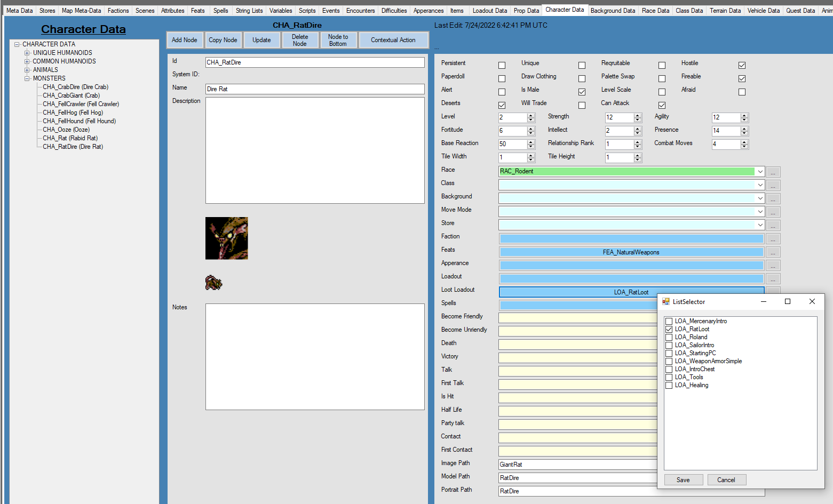Click ellipsis button beside Apperance field
Screen dimensions: 833x504
(773, 266)
